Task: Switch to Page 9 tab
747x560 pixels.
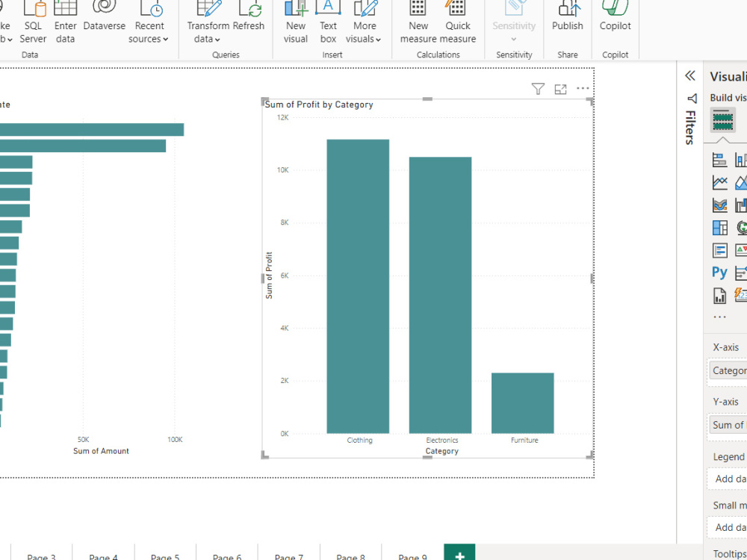Action: (x=412, y=553)
